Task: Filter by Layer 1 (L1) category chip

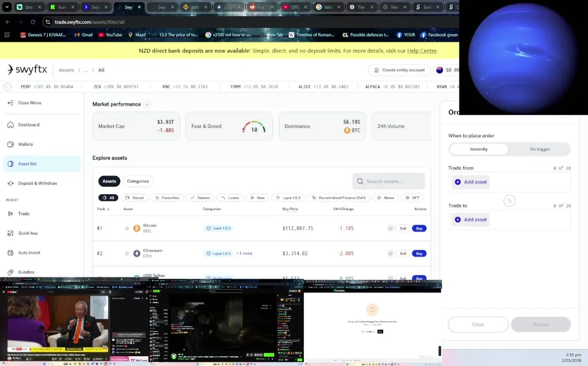Action: [x=288, y=198]
